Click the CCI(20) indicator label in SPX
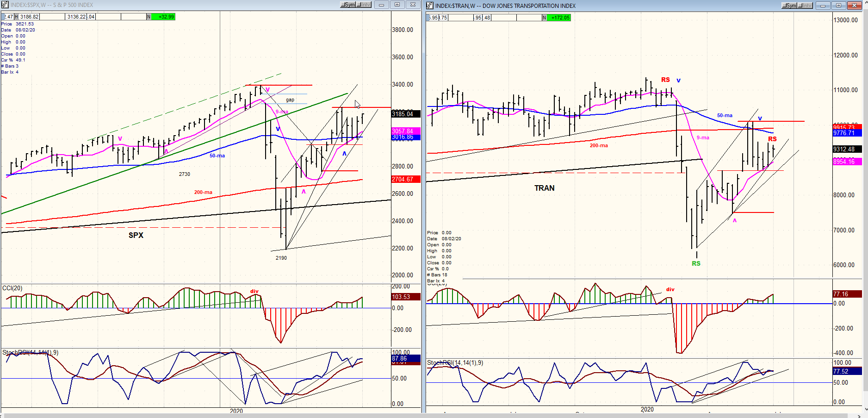868x418 pixels. [x=12, y=288]
